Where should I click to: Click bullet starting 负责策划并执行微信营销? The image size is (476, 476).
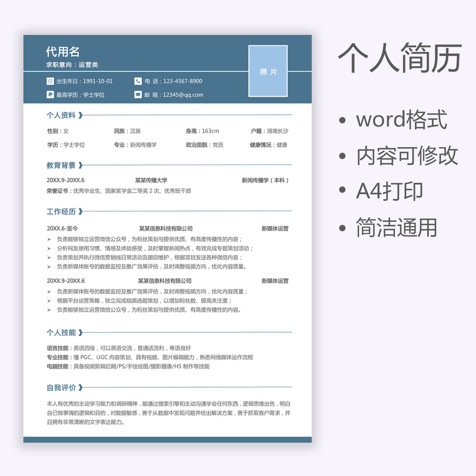pyautogui.click(x=150, y=258)
